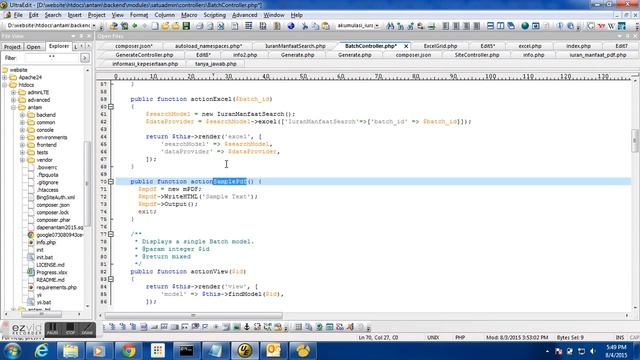Collapse code fold at line 70
This screenshot has width=640, height=360.
coord(111,182)
